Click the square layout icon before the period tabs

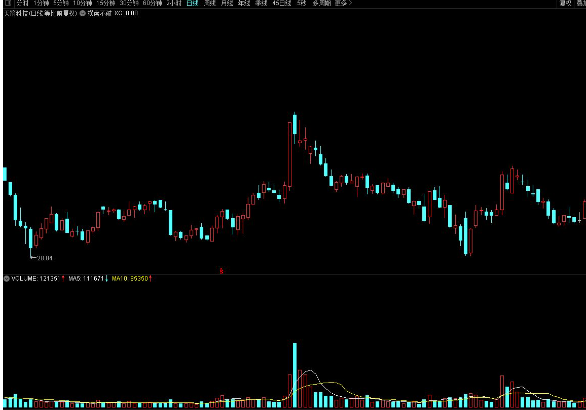tap(8, 3)
